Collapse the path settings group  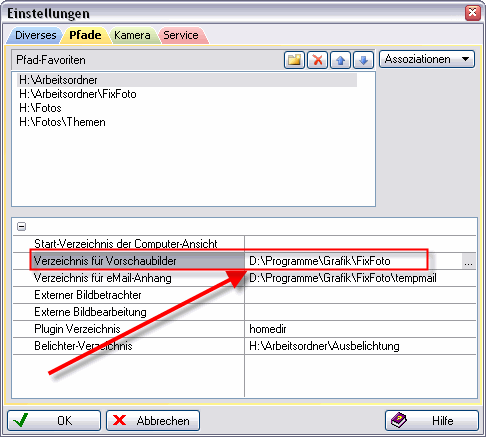(x=22, y=227)
